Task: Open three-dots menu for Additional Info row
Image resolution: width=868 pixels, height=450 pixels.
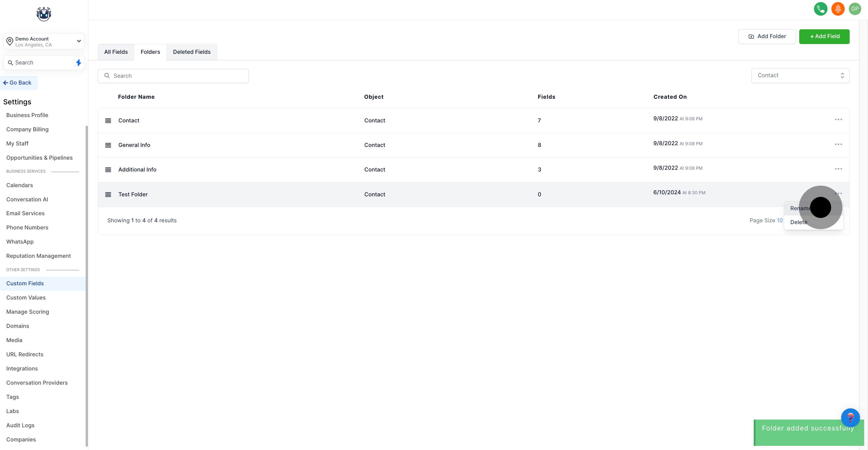Action: pyautogui.click(x=838, y=169)
